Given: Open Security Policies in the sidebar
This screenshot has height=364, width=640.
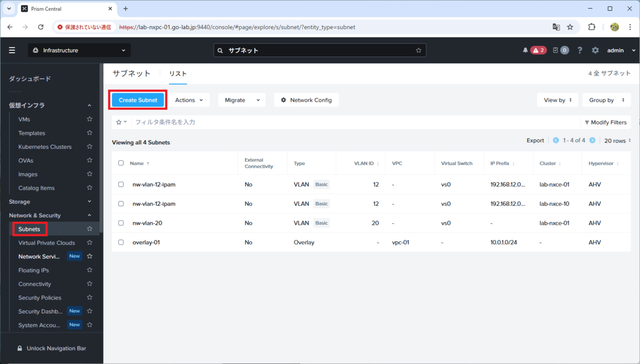Looking at the screenshot, I should coord(40,298).
